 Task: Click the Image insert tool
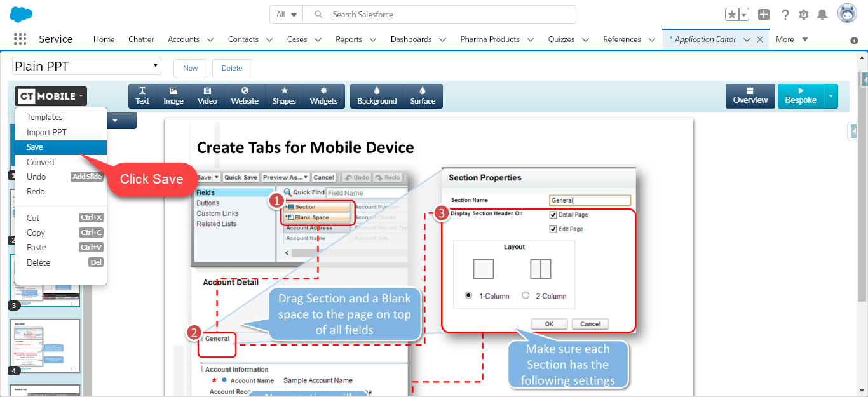pyautogui.click(x=173, y=96)
